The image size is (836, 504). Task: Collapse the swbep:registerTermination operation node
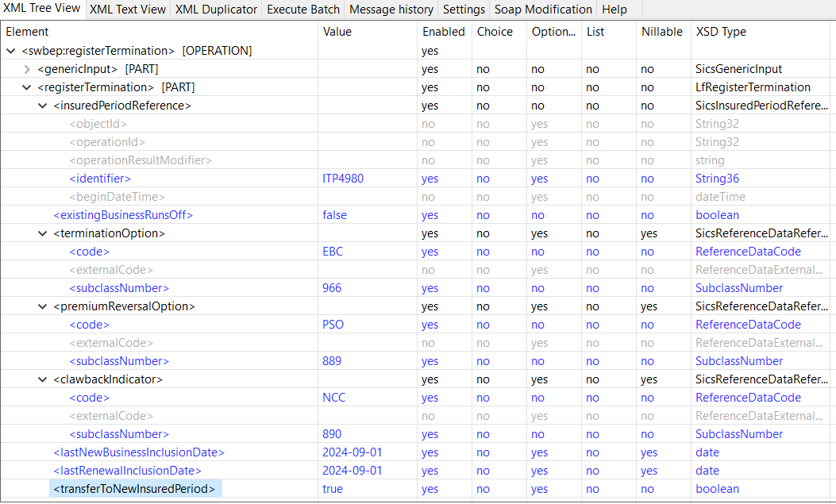tap(11, 51)
